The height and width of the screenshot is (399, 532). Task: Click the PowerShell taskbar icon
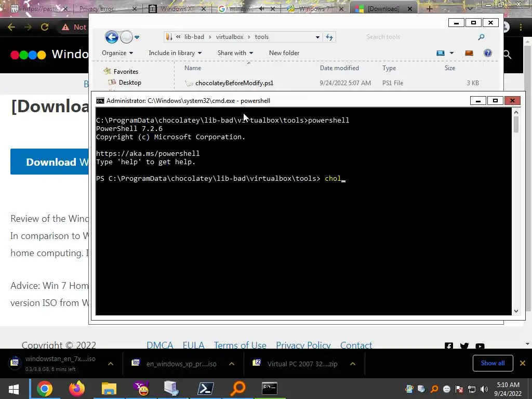(206, 389)
